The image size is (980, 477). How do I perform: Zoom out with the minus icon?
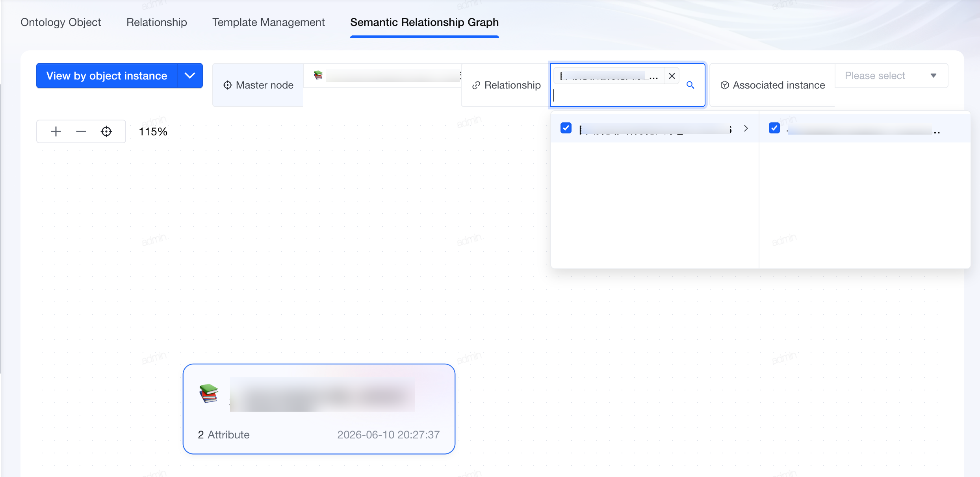tap(81, 131)
